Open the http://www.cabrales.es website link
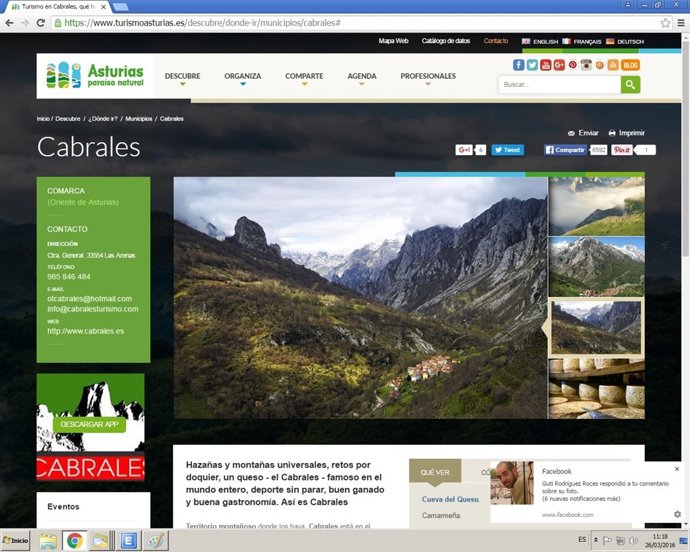The height and width of the screenshot is (552, 690). point(86,331)
